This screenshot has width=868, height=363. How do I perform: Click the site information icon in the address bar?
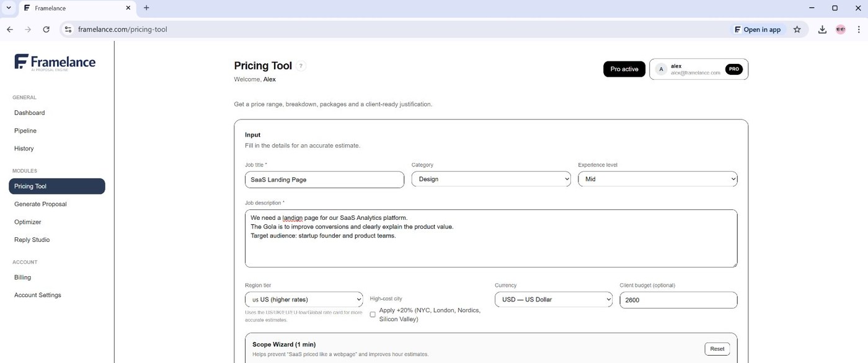click(x=68, y=29)
